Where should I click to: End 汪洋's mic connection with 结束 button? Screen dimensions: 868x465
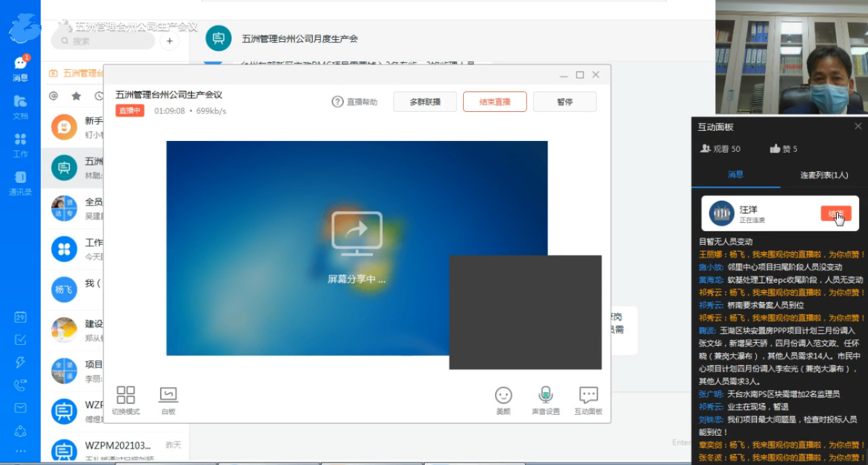point(836,213)
